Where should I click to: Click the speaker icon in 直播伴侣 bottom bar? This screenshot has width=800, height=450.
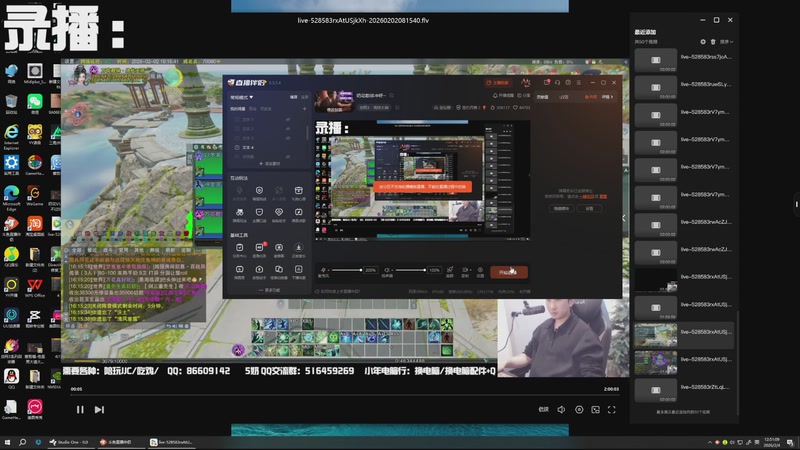point(387,270)
